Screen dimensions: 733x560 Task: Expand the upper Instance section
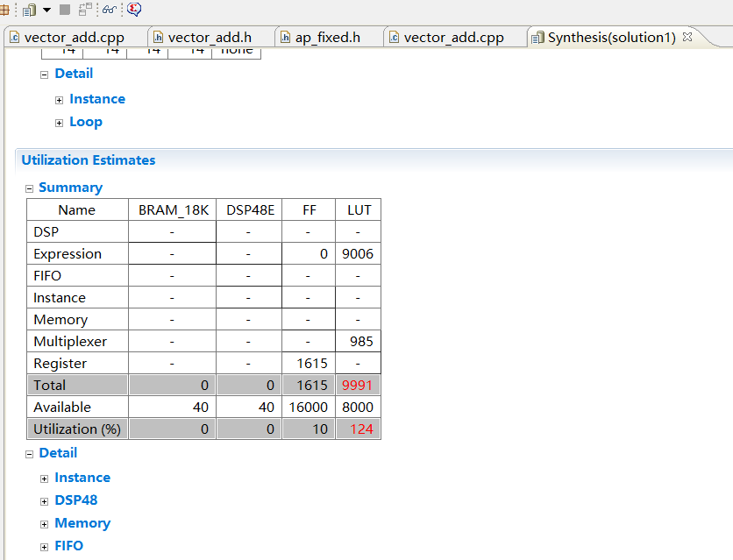(59, 101)
